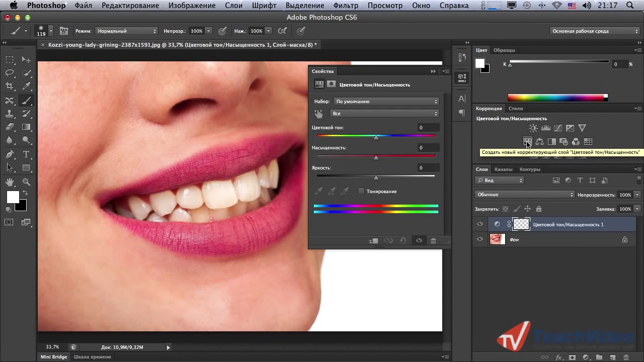Select the History Brush tool
This screenshot has height=362, width=644.
point(26,114)
